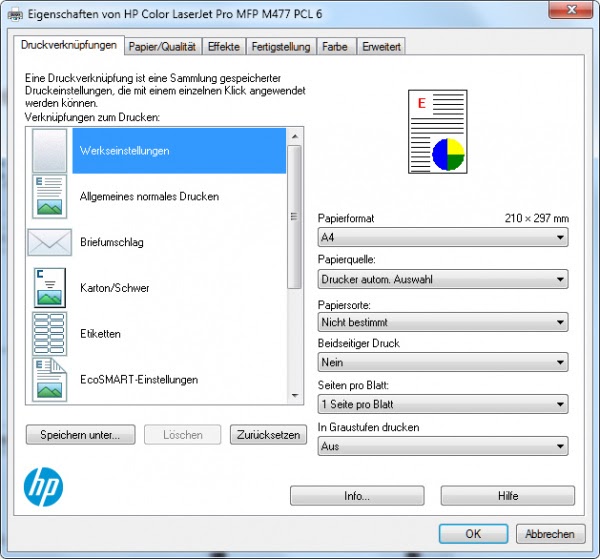The image size is (600, 559).
Task: Open the Papierquelle dropdown
Action: (443, 279)
